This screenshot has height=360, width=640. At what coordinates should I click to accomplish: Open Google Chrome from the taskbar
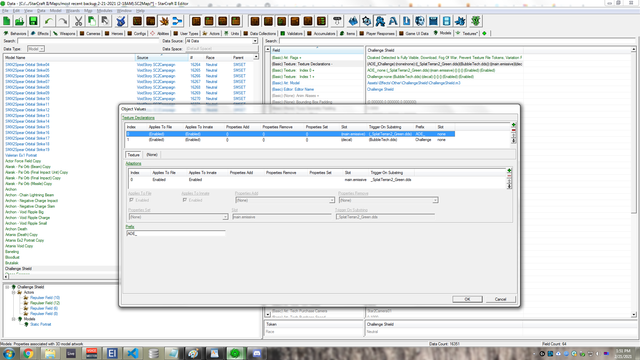(28, 353)
